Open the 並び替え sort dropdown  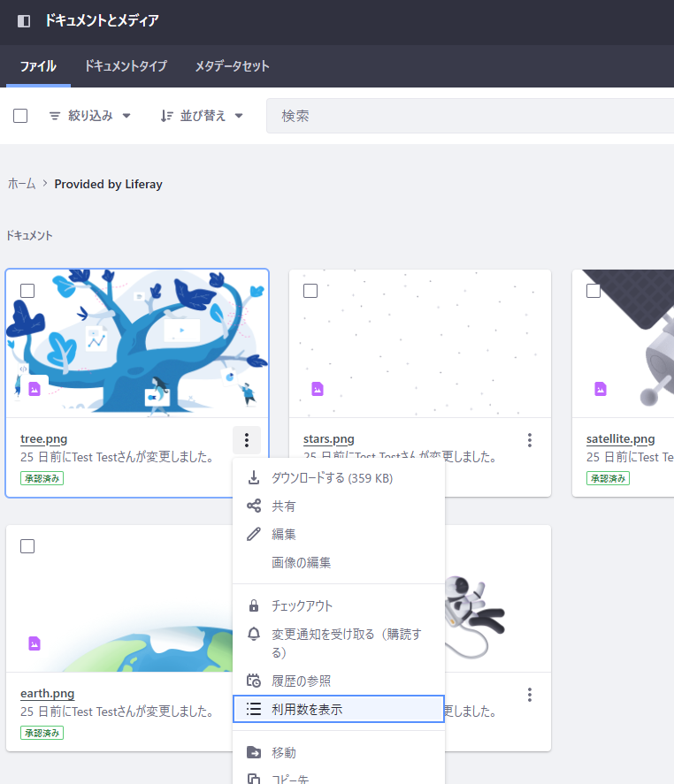202,116
